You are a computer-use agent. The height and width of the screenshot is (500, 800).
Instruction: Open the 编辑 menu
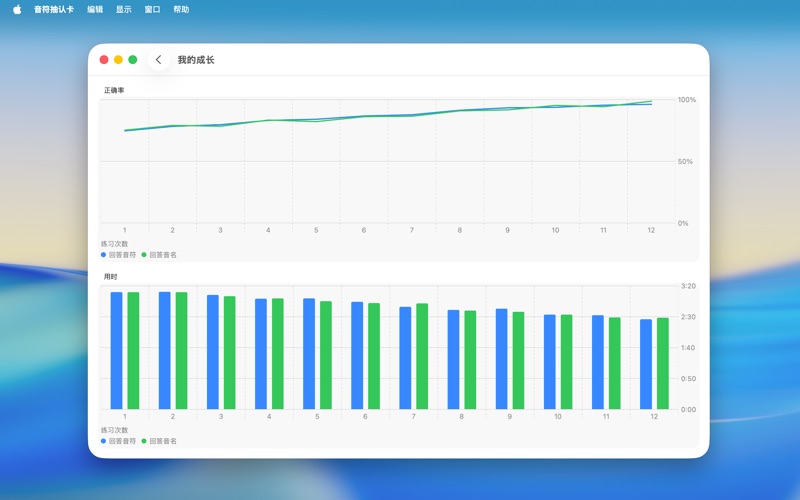coord(95,9)
